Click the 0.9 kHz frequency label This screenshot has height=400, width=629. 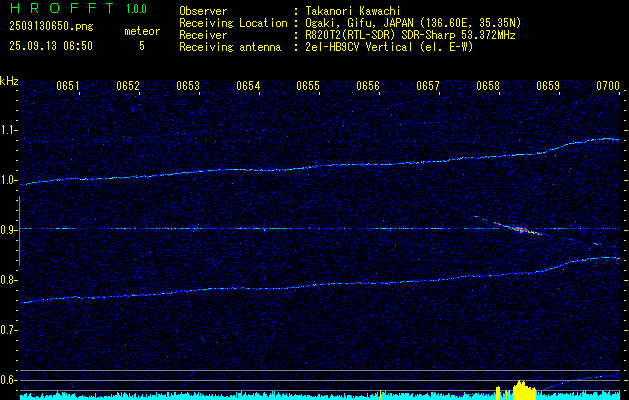click(x=9, y=230)
